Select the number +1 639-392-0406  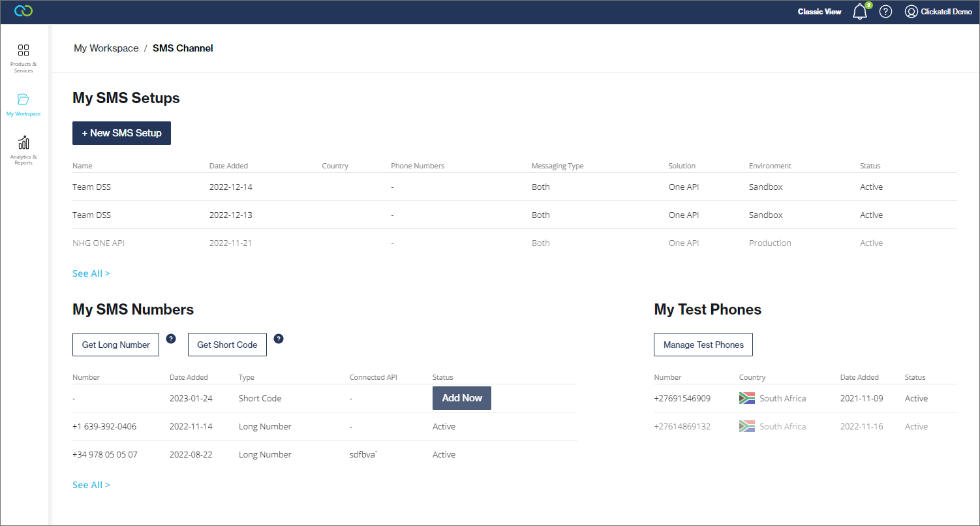(x=104, y=426)
